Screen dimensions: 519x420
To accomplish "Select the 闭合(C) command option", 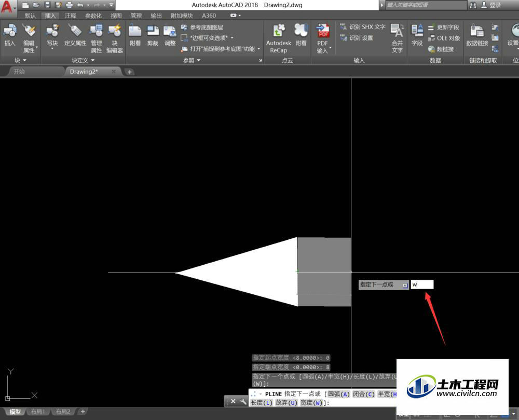I will (364, 394).
